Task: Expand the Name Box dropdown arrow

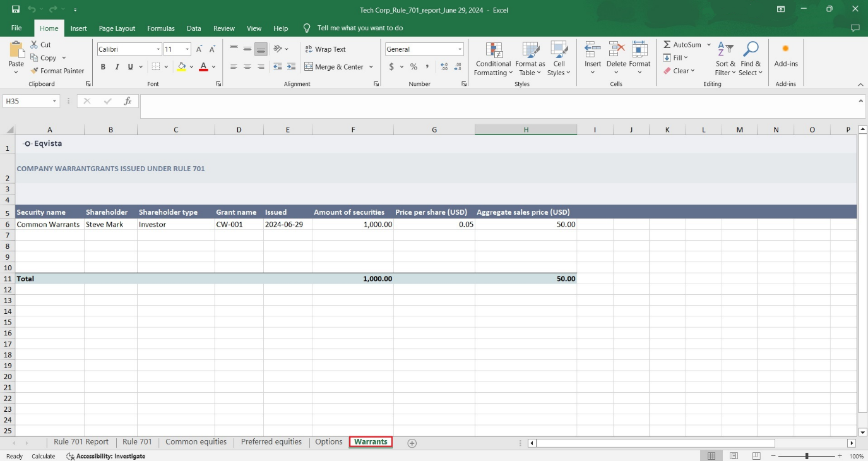Action: 55,101
